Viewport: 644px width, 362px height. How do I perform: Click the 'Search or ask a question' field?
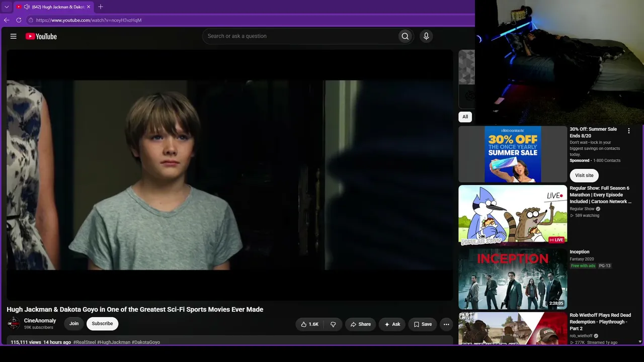299,36
